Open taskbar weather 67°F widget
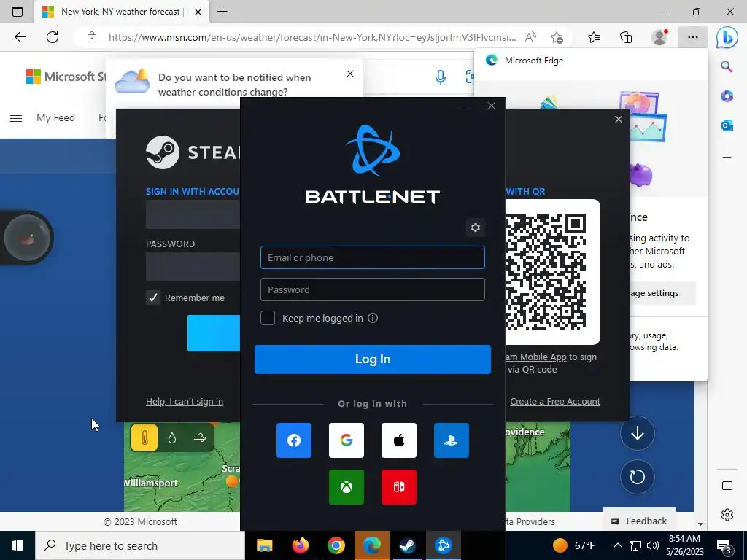The height and width of the screenshot is (560, 747). click(x=574, y=545)
